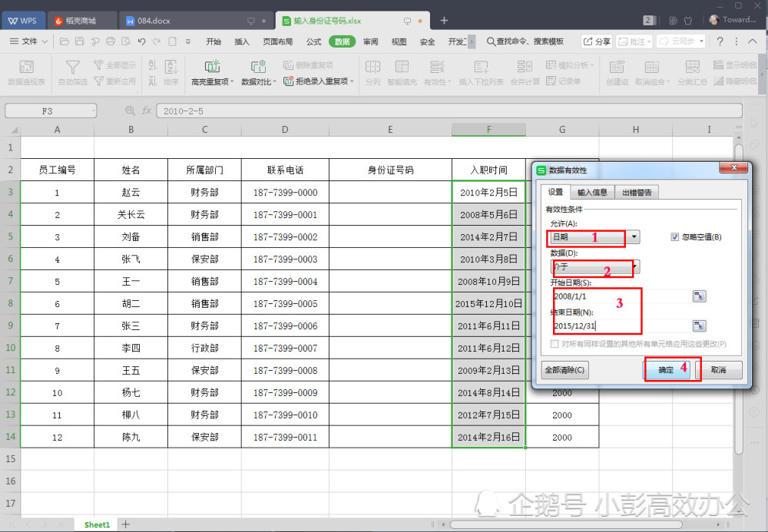Click the F3 name box
Image resolution: width=768 pixels, height=532 pixels.
pyautogui.click(x=51, y=111)
